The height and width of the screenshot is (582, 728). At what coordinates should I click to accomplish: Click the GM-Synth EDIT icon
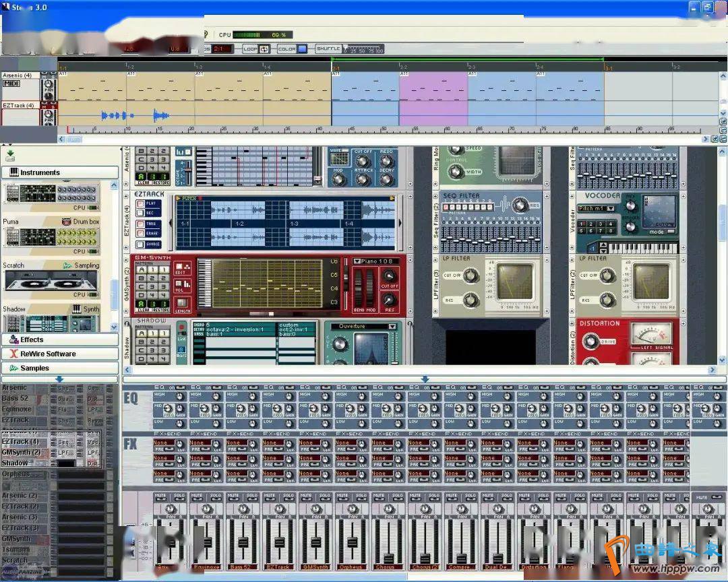point(182,270)
